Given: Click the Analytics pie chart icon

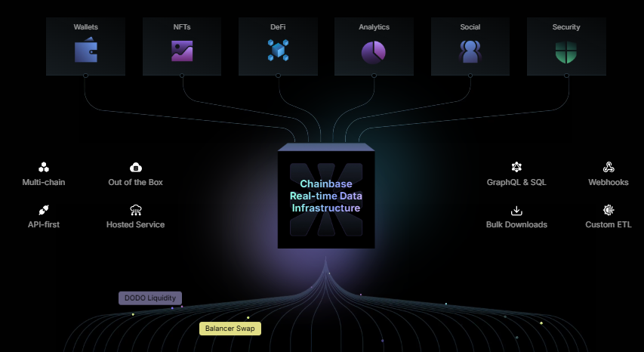Looking at the screenshot, I should coord(374,52).
